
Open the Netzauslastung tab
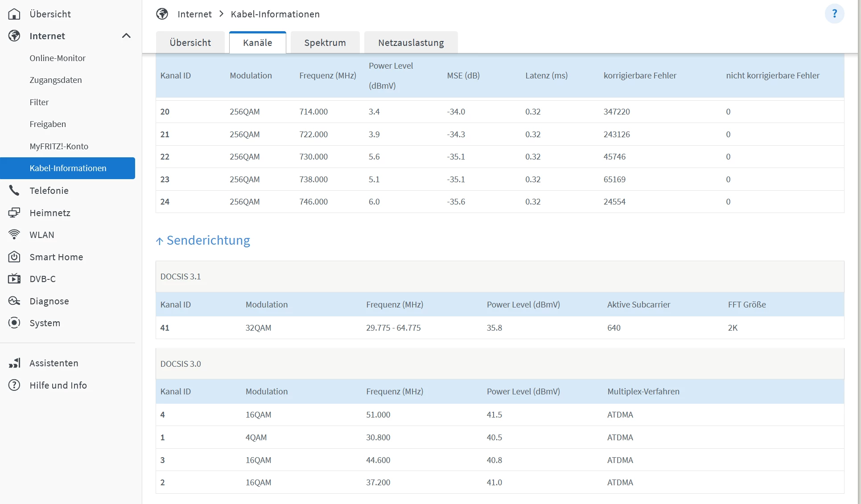point(411,43)
